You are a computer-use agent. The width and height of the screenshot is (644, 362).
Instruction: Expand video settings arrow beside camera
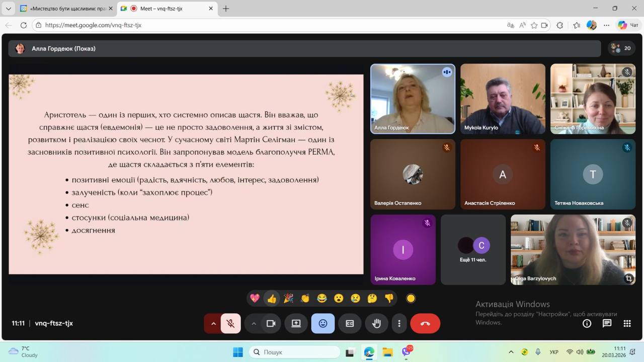point(254,323)
